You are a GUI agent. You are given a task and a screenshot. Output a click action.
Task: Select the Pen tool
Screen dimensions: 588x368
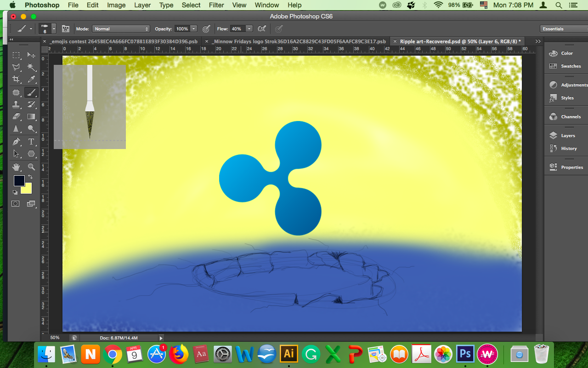[16, 142]
